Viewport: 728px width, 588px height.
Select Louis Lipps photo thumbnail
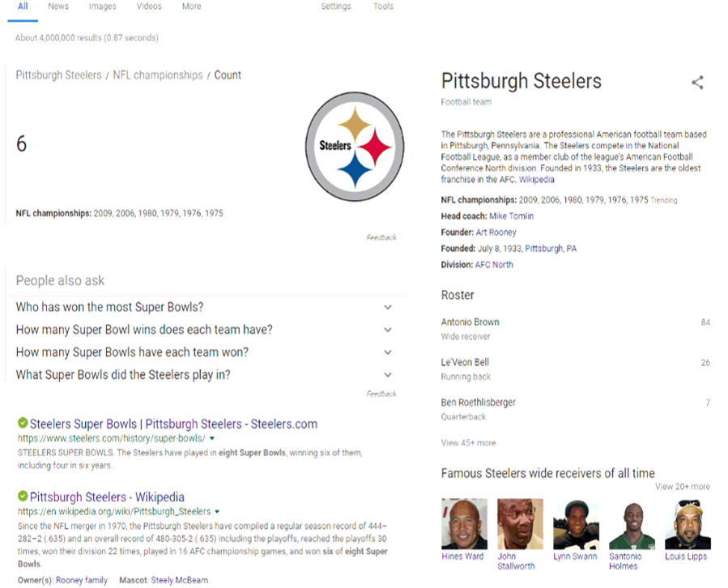(x=687, y=524)
